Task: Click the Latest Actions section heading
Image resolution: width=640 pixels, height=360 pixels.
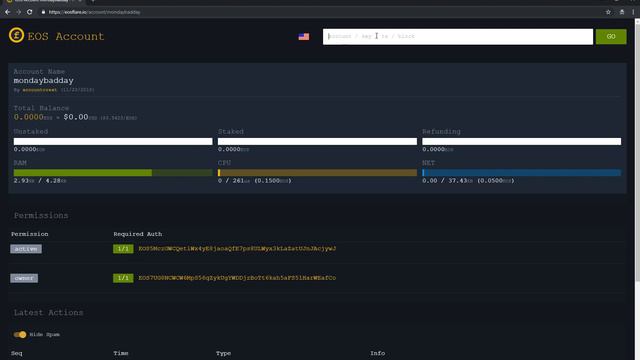Action: click(48, 313)
